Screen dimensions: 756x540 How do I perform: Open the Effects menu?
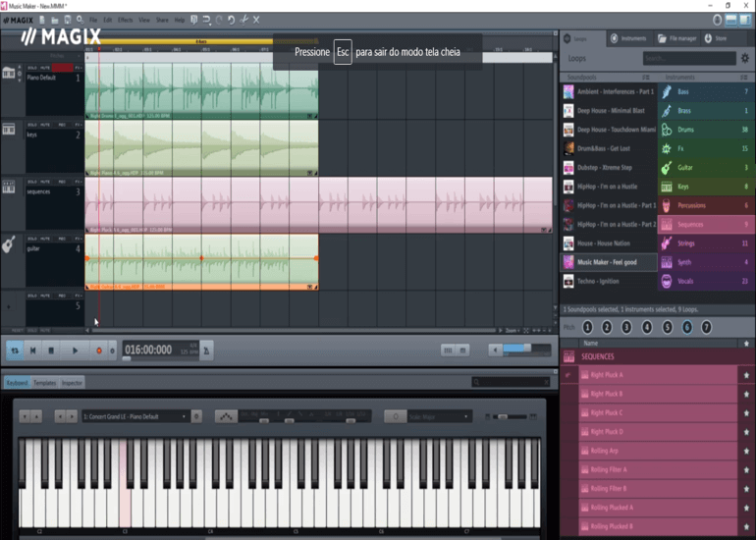[126, 20]
